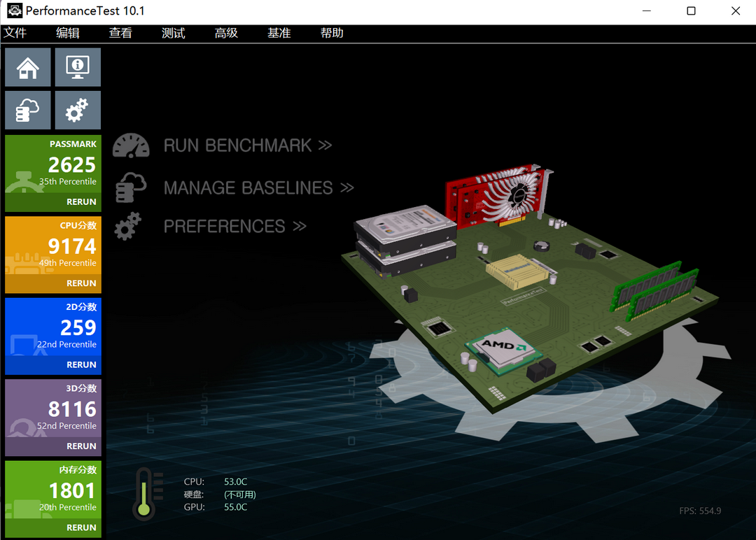This screenshot has width=756, height=540.
Task: Click the 22nd Percentile label
Action: pyautogui.click(x=66, y=344)
